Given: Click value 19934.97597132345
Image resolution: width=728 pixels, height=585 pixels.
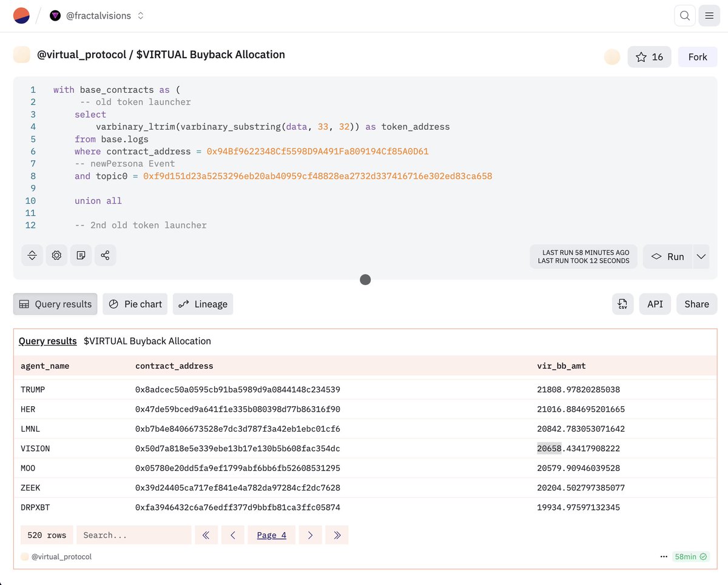Looking at the screenshot, I should tap(578, 507).
